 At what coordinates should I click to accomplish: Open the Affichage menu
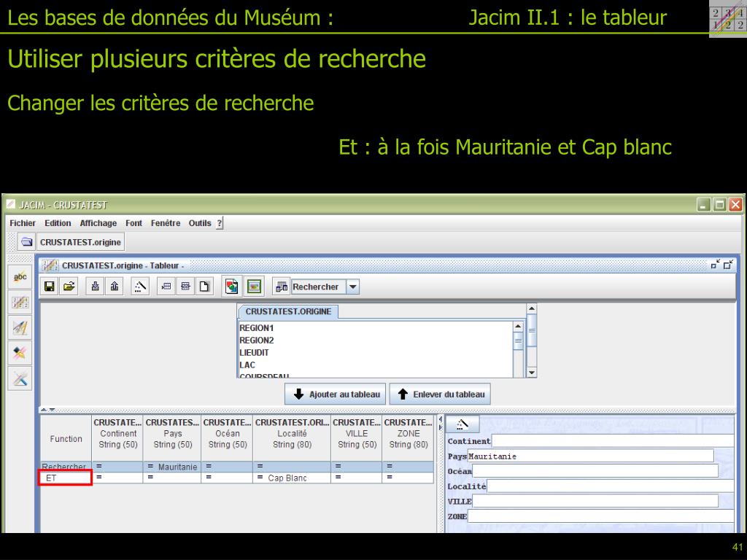98,223
